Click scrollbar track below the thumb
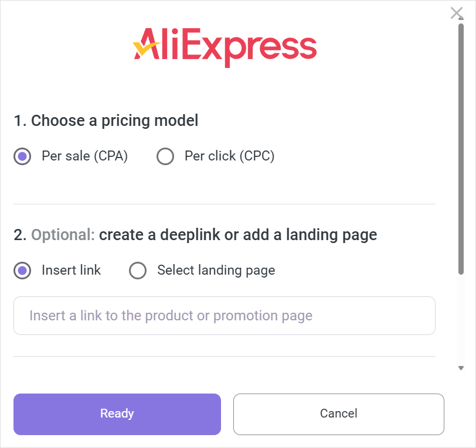 (461, 319)
